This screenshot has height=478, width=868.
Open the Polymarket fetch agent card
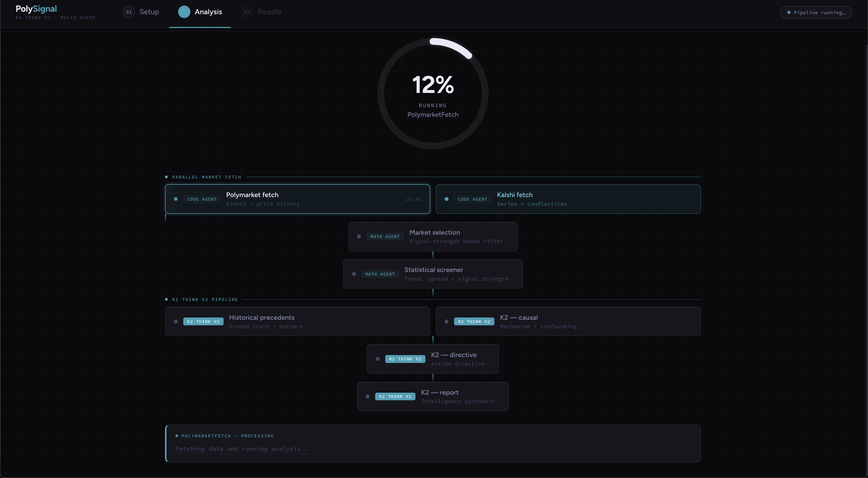tap(297, 199)
